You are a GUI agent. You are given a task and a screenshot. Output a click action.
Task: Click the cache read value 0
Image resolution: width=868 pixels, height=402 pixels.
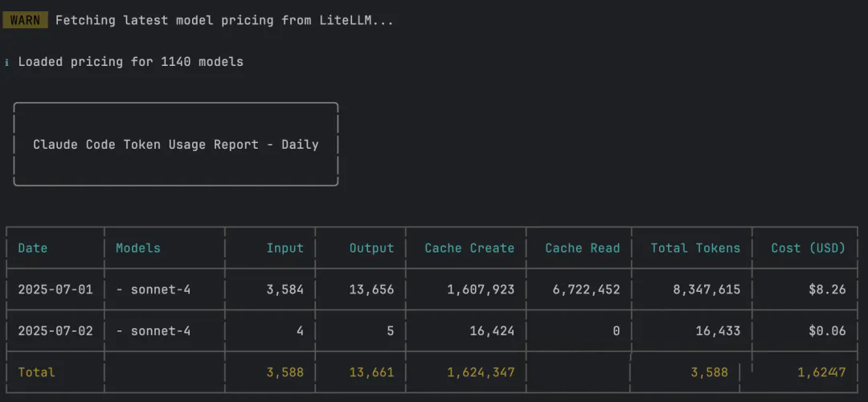[616, 331]
